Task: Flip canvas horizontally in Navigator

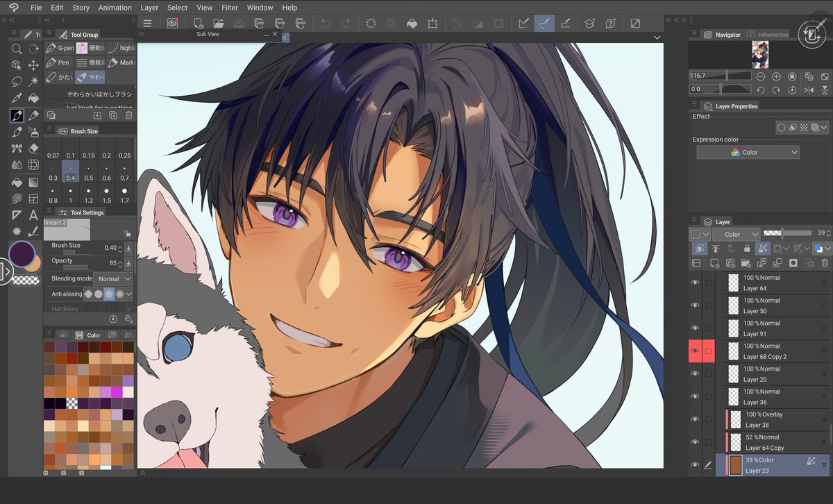Action: tap(808, 90)
